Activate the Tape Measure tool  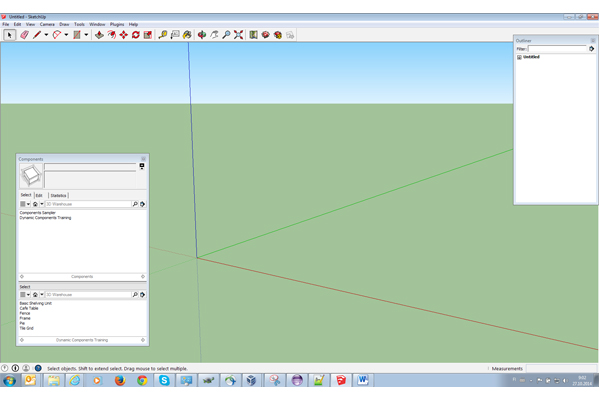(163, 35)
